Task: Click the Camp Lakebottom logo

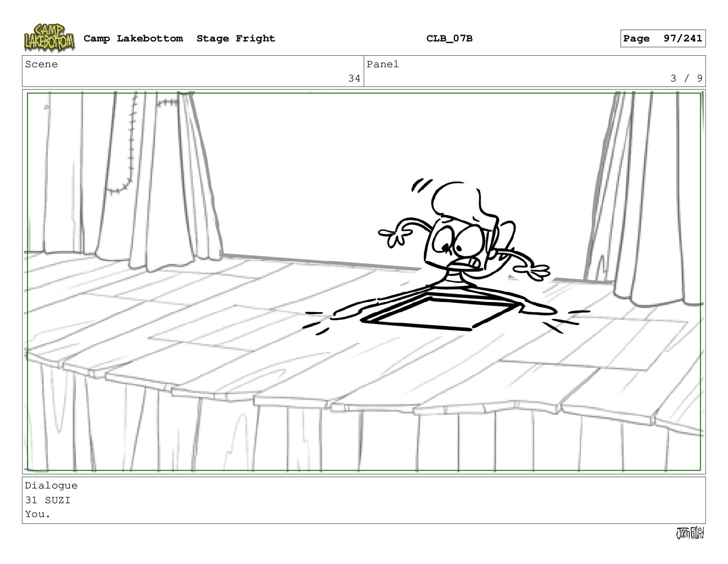Action: pyautogui.click(x=49, y=38)
